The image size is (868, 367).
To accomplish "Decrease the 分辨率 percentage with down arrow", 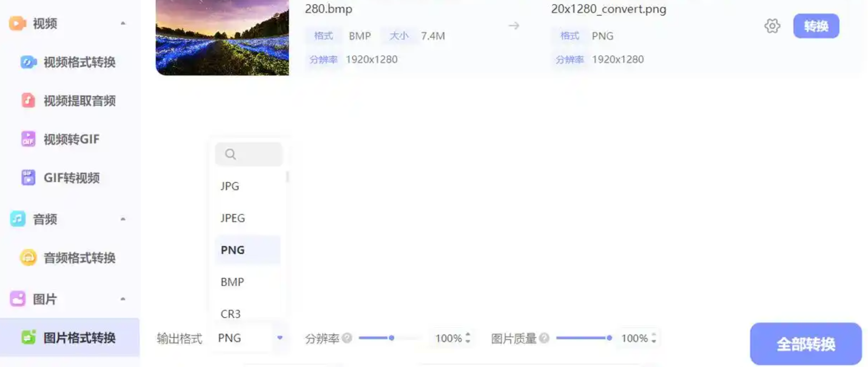I will [468, 341].
